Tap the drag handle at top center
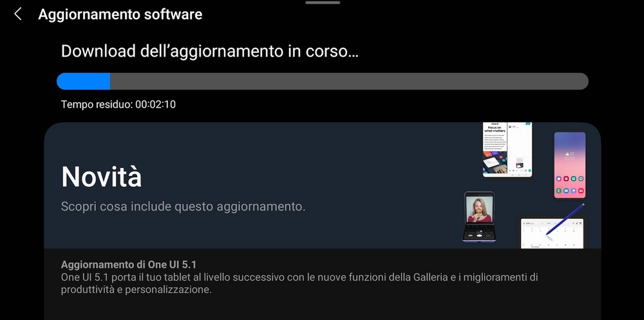644x320 pixels. 323,3
